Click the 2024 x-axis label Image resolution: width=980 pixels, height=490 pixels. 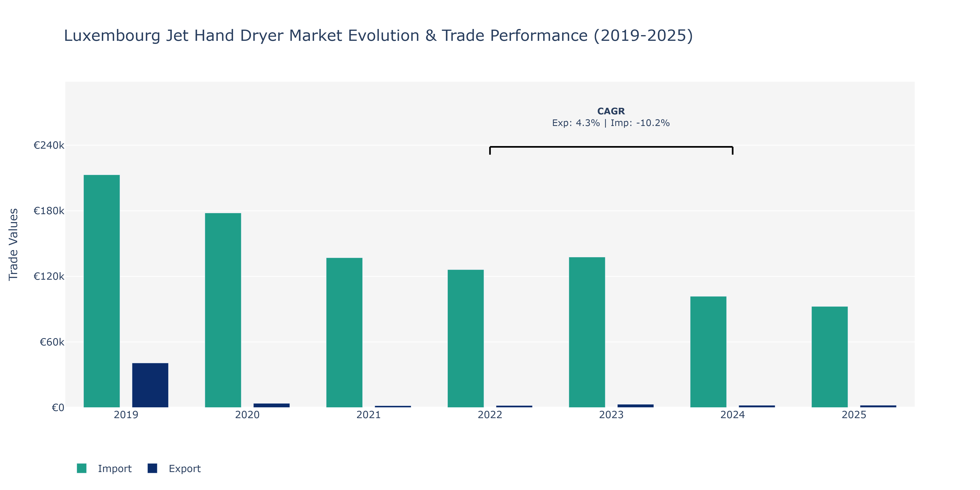coord(733,415)
